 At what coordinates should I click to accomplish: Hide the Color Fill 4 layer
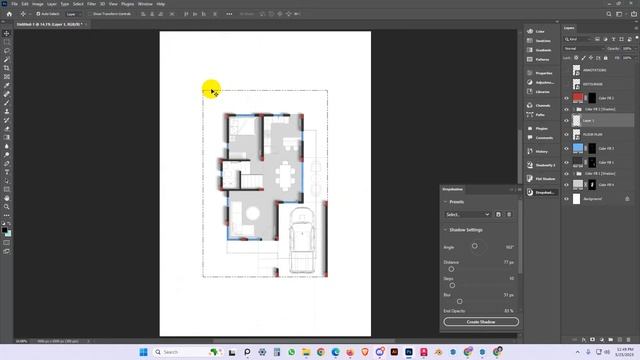566,184
